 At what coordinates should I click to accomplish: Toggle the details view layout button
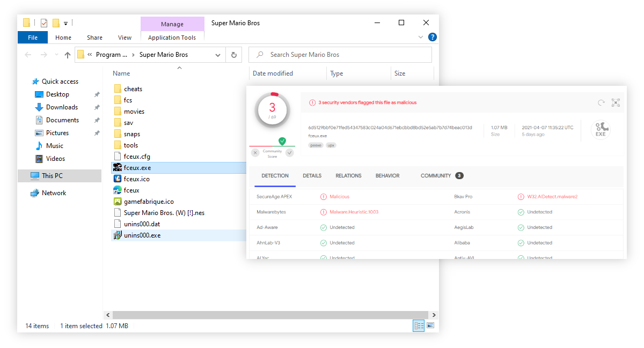pos(418,325)
